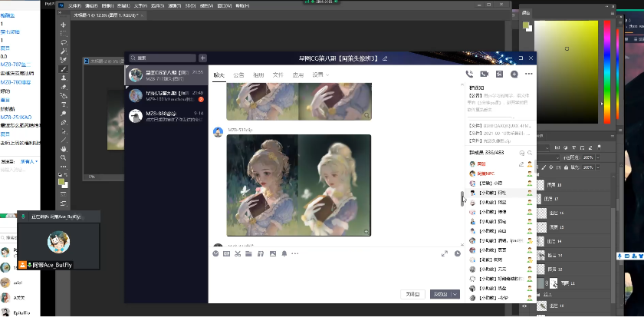Select the Clone Stamp tool
644x334 pixels.
point(63,78)
